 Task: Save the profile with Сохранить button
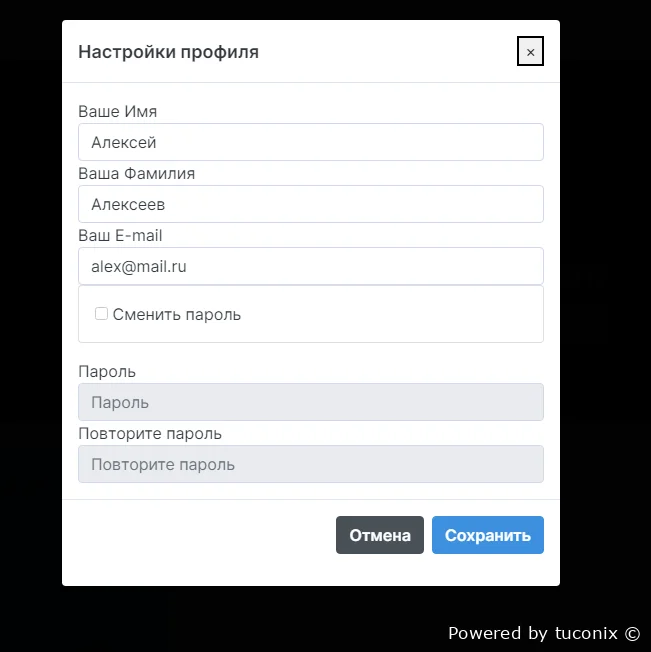488,535
